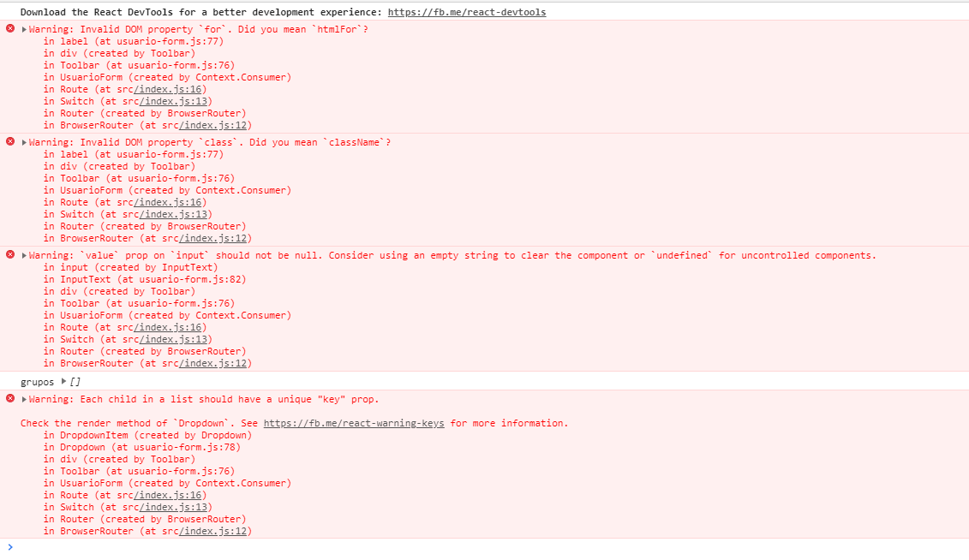This screenshot has height=560, width=969.
Task: Expand the Invalid DOM property `class` warning
Action: (24, 142)
